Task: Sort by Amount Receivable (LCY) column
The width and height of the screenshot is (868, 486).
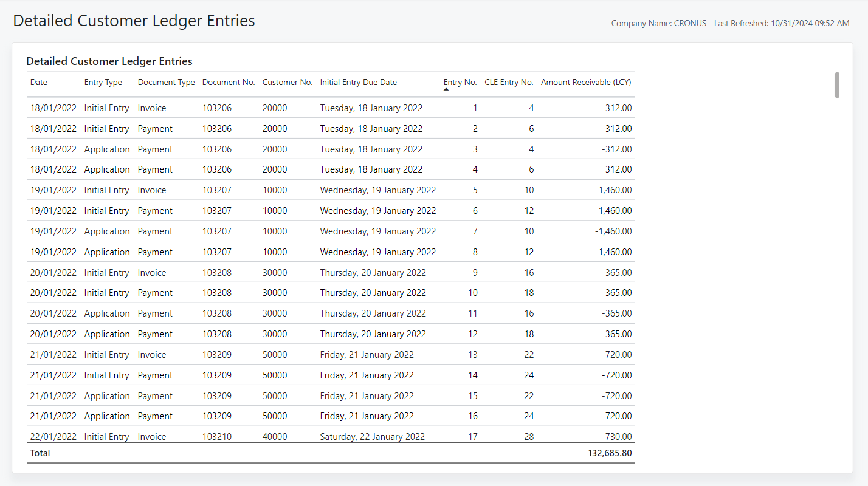Action: (x=585, y=82)
